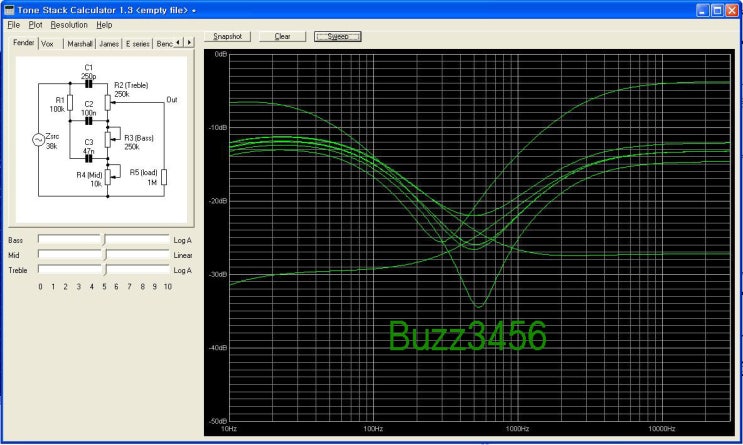Click the R2 Treble potentiometer symbol
The height and width of the screenshot is (445, 743).
[x=107, y=102]
